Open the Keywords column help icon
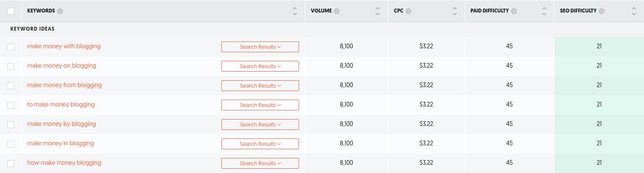 60,11
